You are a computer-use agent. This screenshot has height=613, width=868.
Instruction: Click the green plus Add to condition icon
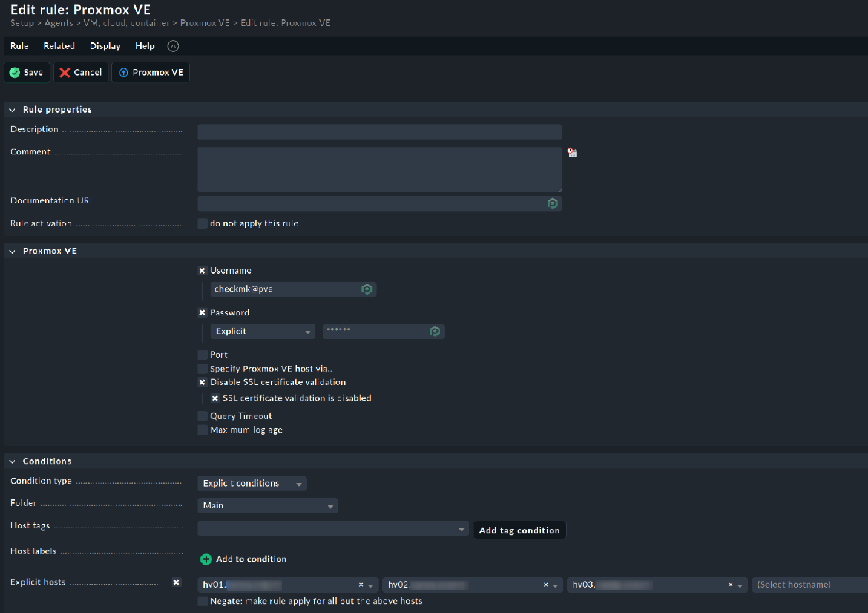206,559
